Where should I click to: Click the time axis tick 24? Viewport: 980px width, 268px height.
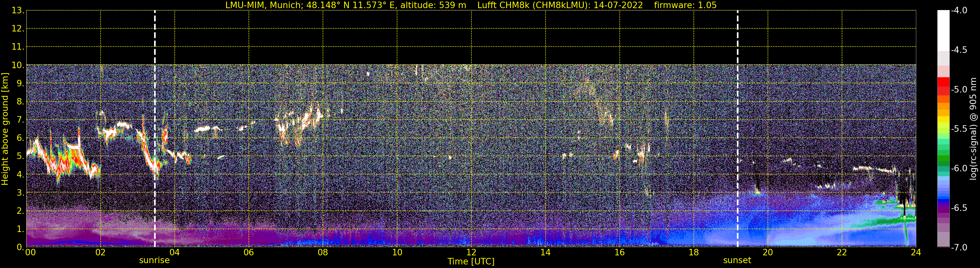916,252
